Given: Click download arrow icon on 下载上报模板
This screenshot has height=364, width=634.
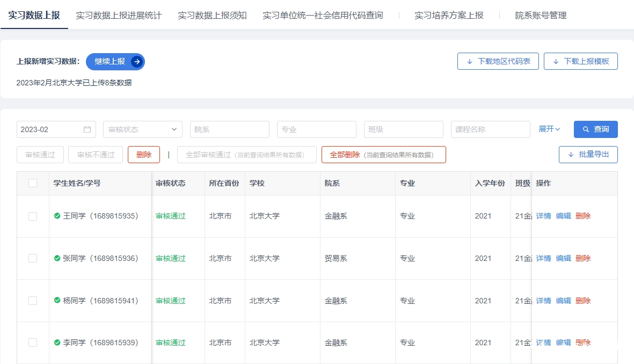Looking at the screenshot, I should 556,62.
